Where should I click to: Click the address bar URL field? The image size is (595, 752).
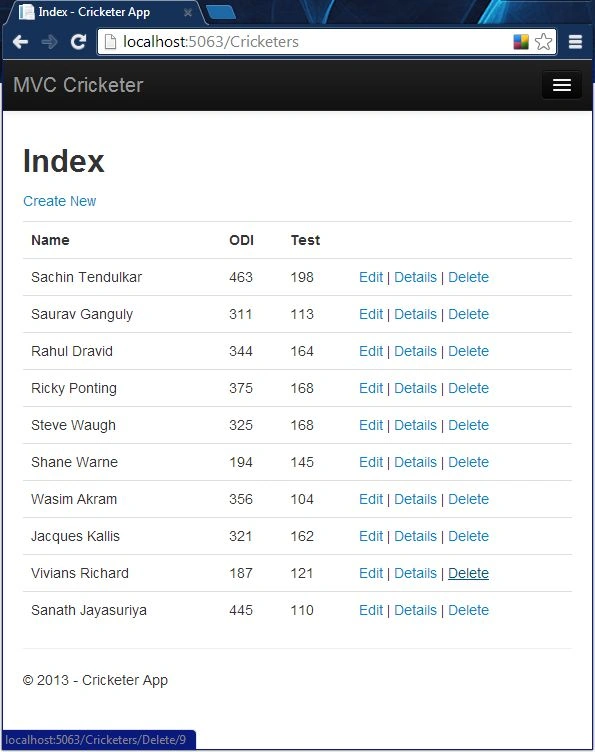316,42
